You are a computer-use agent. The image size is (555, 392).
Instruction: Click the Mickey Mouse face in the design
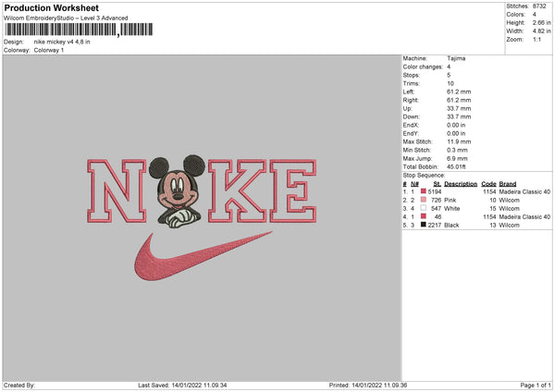(178, 191)
